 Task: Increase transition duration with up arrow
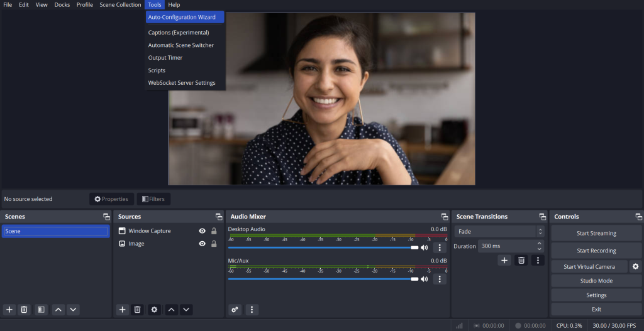coord(539,244)
